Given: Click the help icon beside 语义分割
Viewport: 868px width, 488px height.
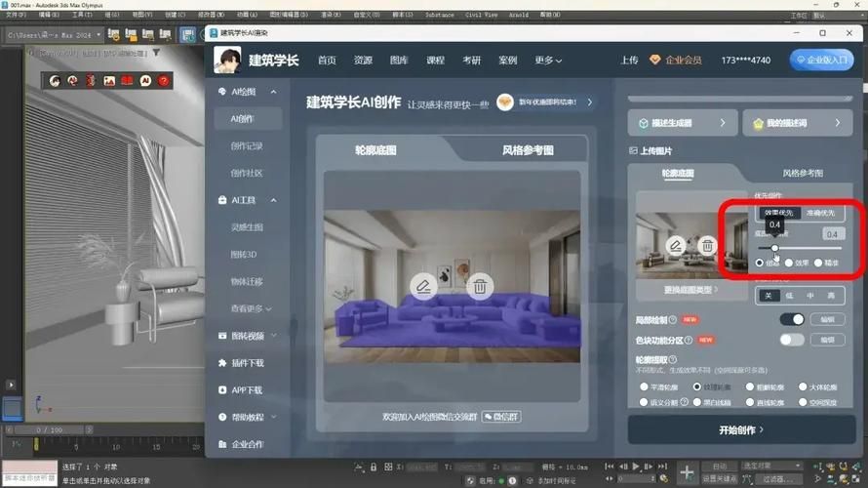Looking at the screenshot, I should [x=685, y=402].
